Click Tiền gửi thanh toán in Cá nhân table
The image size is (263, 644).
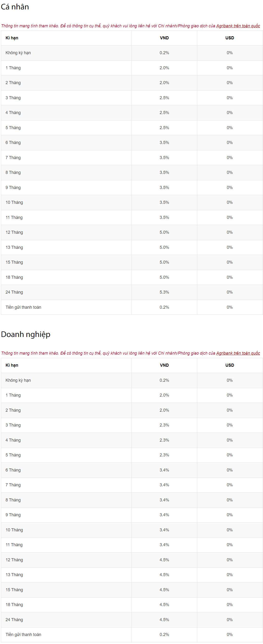click(24, 307)
